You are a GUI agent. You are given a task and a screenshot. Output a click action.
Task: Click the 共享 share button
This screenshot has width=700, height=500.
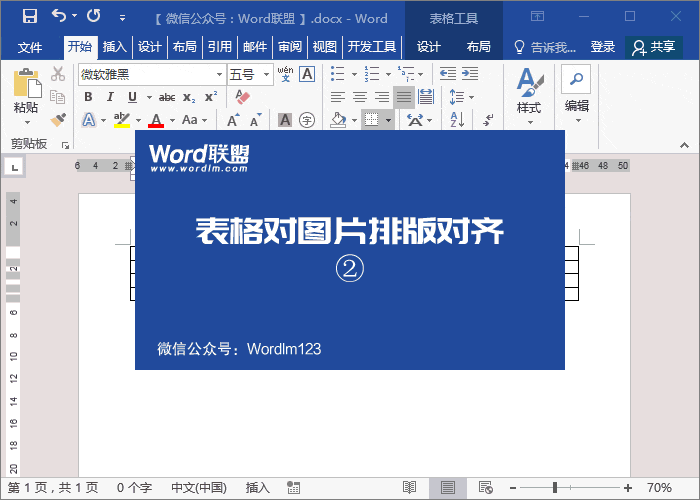click(x=654, y=47)
